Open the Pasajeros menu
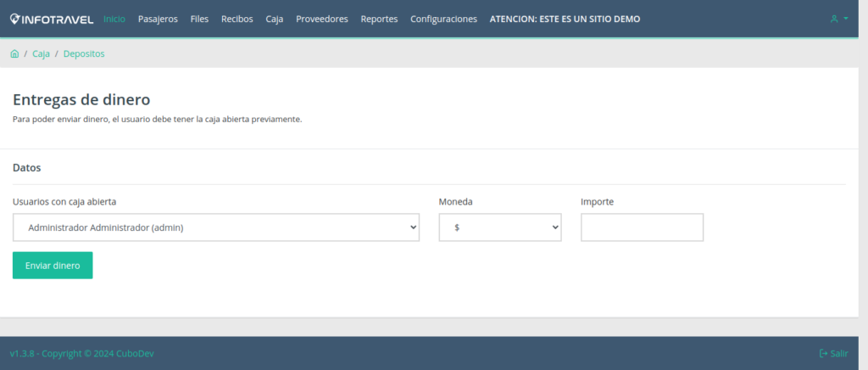The height and width of the screenshot is (370, 868). tap(158, 19)
